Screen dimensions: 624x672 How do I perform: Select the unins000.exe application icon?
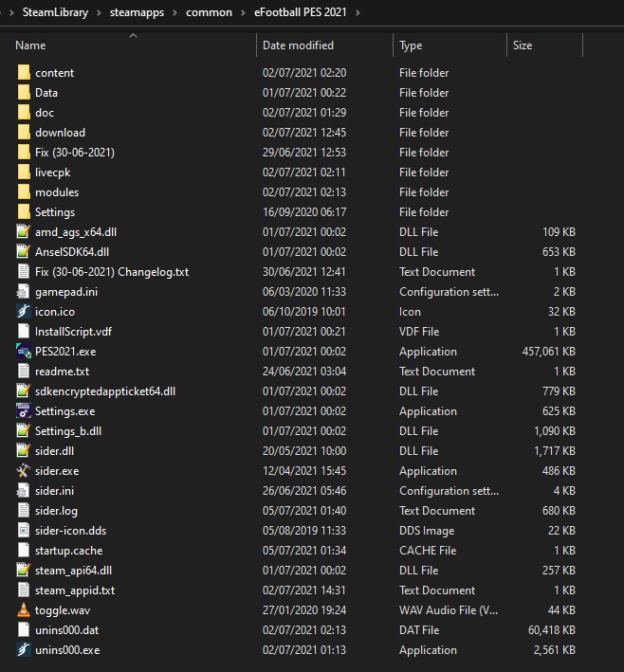(x=23, y=649)
